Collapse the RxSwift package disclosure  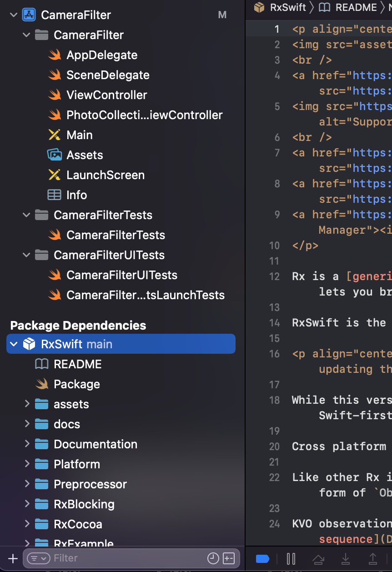click(x=14, y=344)
